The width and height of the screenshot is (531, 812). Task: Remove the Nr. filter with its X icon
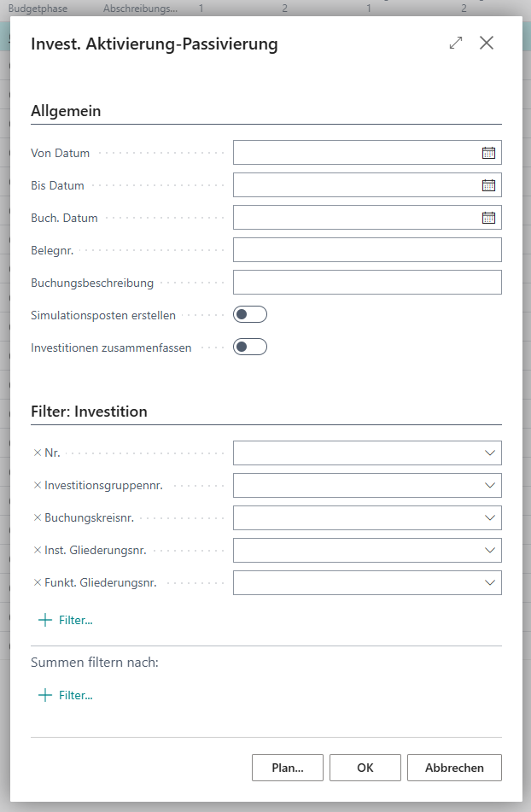(38, 453)
